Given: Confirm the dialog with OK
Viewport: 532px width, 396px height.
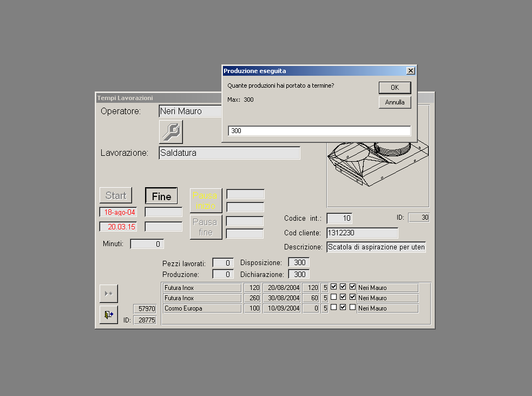Looking at the screenshot, I should click(395, 88).
